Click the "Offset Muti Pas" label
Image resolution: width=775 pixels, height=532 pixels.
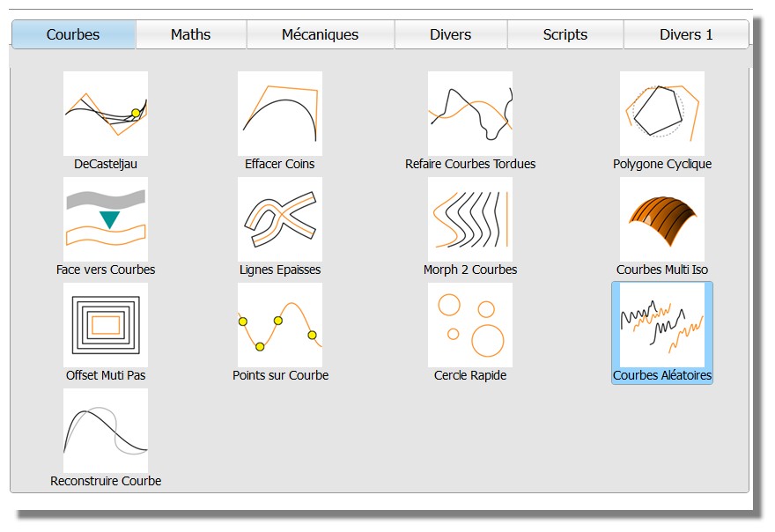click(x=106, y=376)
